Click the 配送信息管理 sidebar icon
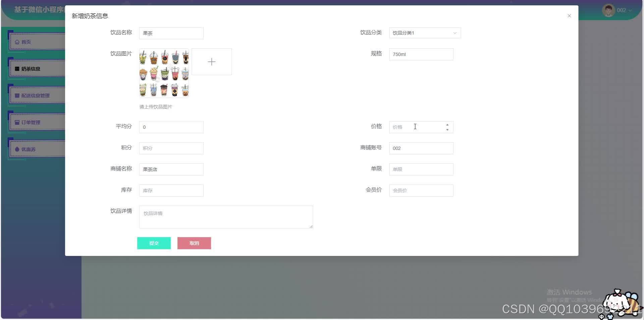 click(17, 95)
